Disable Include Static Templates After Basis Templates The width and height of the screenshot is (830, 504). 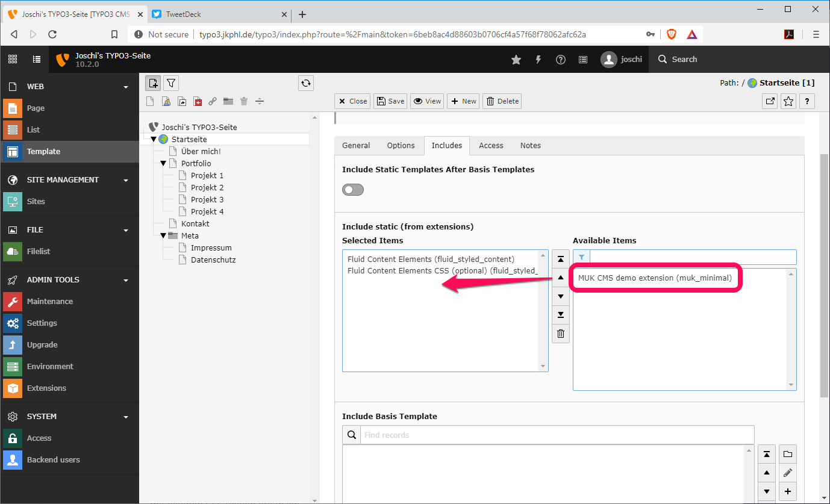(352, 189)
